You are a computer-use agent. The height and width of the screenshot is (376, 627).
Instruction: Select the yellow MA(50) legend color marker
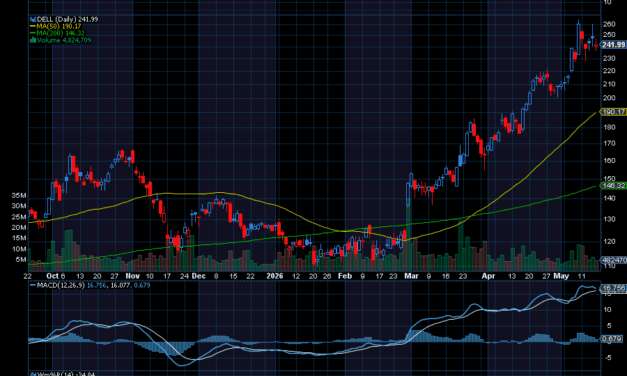click(33, 26)
